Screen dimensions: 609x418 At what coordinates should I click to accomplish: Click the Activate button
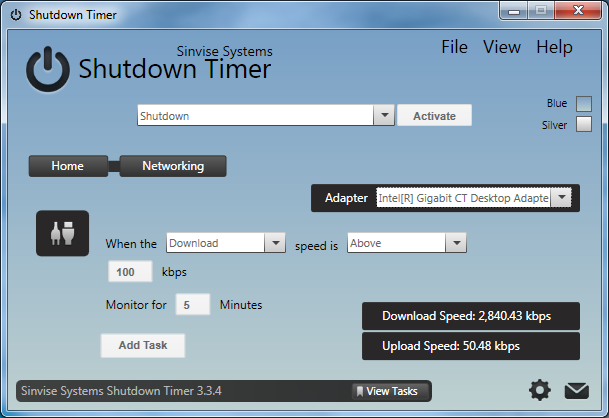[x=434, y=115]
